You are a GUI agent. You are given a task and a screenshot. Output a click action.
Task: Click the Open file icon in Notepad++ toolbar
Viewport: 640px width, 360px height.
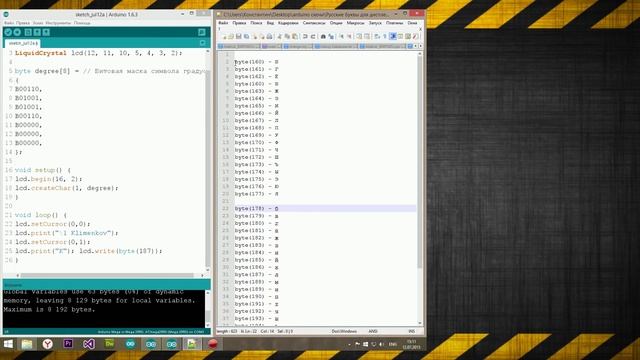click(x=231, y=36)
